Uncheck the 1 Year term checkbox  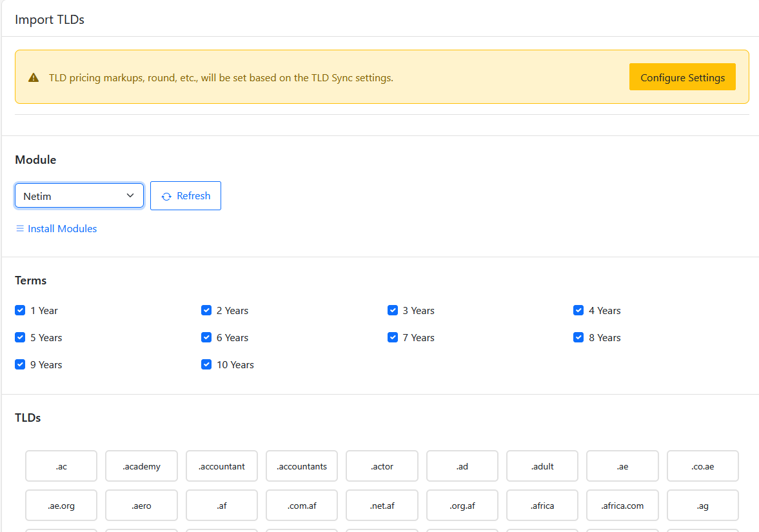pos(20,310)
